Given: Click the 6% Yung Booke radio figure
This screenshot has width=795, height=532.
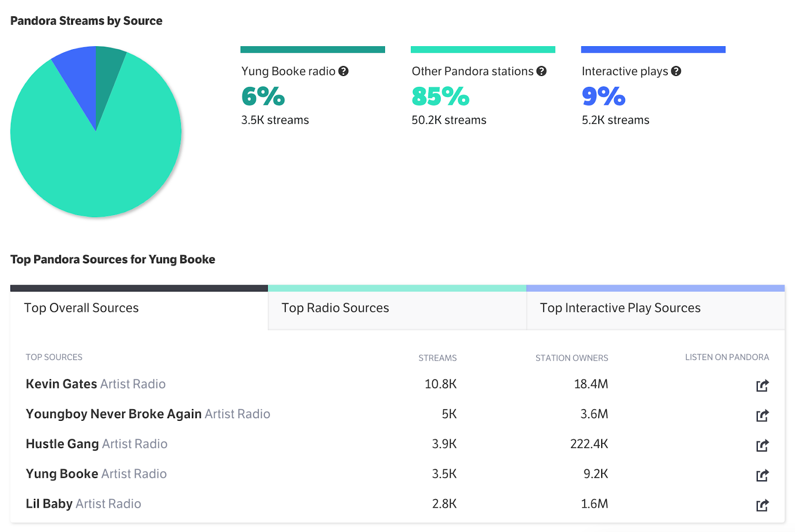Looking at the screenshot, I should (x=263, y=96).
